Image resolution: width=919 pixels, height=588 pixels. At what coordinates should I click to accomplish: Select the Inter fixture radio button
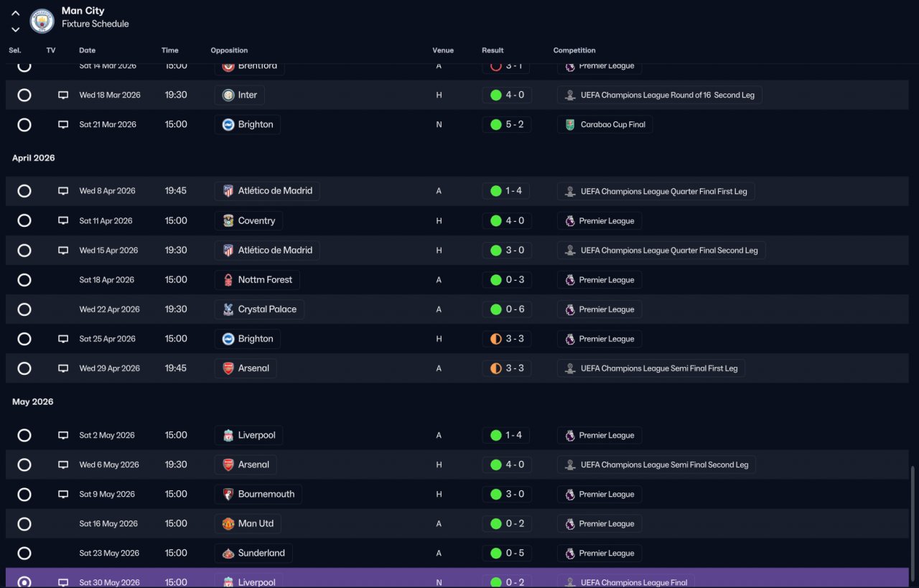tap(24, 95)
